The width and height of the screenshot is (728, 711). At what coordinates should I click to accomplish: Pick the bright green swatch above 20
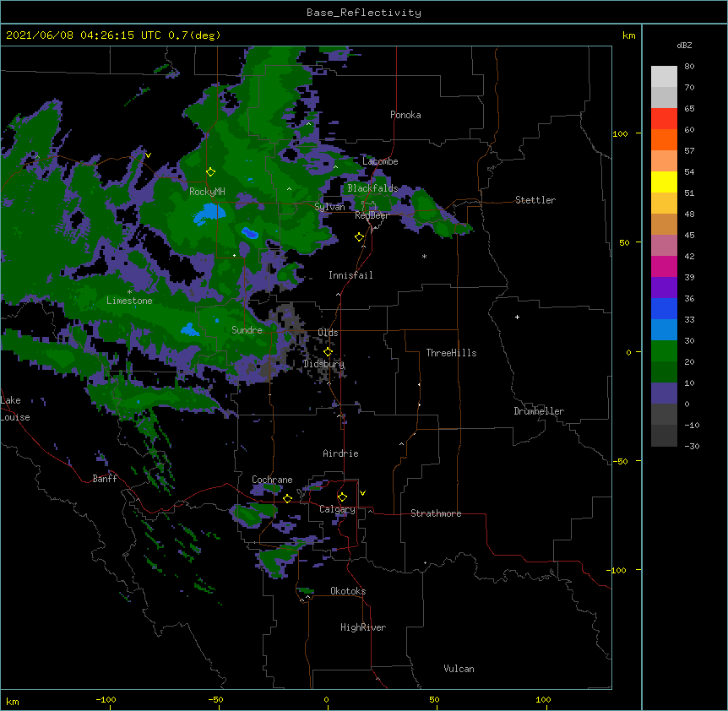point(664,351)
